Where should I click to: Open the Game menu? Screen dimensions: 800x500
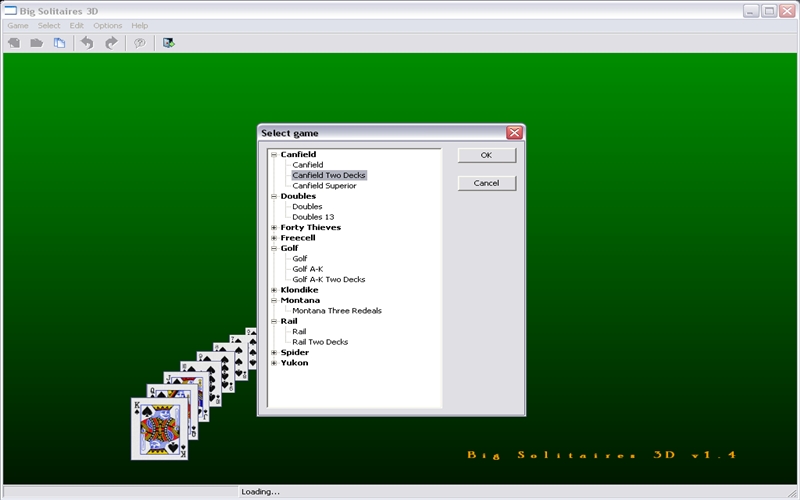click(x=18, y=26)
